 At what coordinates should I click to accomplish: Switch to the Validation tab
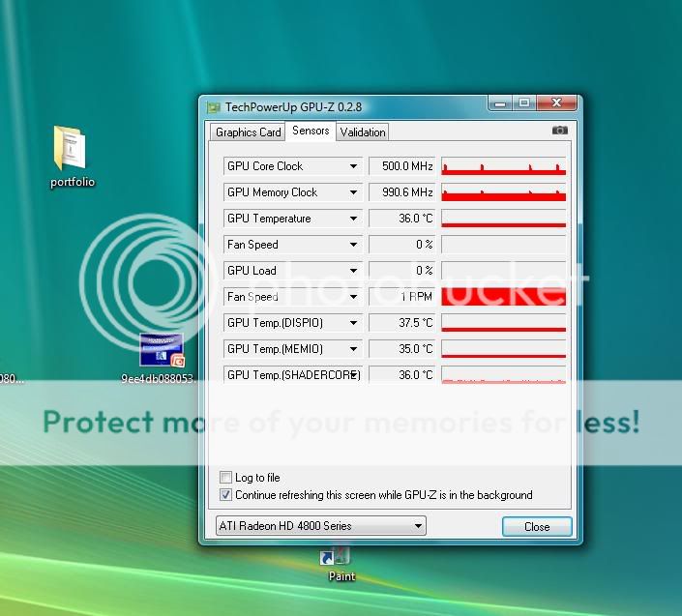click(x=363, y=132)
